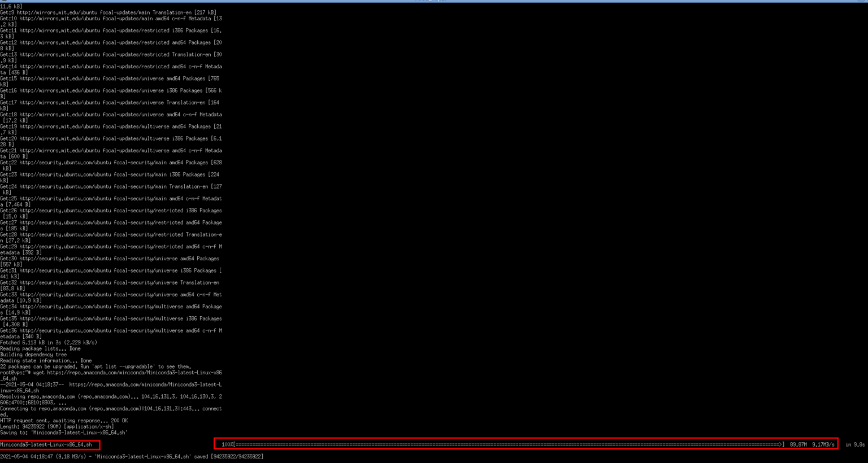Click the 'Reading state information... Done' line
This screenshot has width=868, height=463.
click(46, 361)
